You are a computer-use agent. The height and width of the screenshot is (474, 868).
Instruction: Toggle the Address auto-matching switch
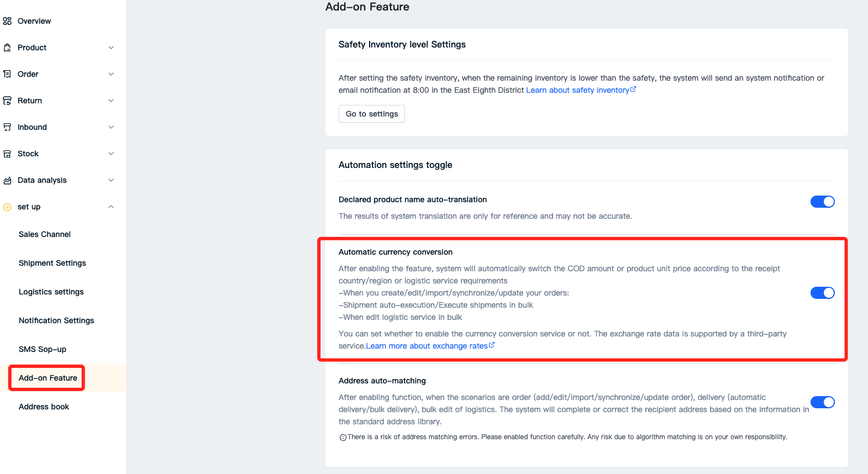click(822, 402)
